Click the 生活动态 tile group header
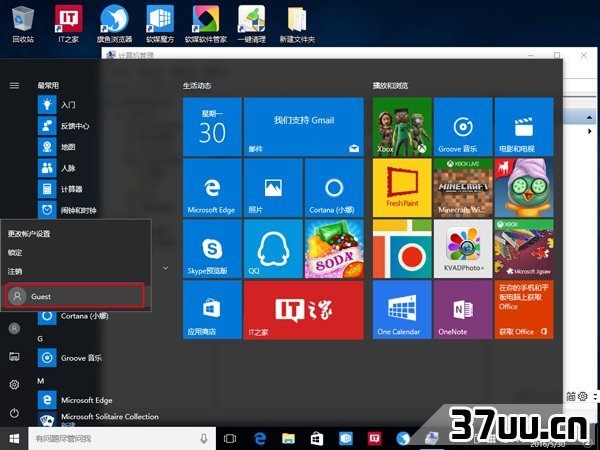This screenshot has width=600, height=450. (197, 85)
